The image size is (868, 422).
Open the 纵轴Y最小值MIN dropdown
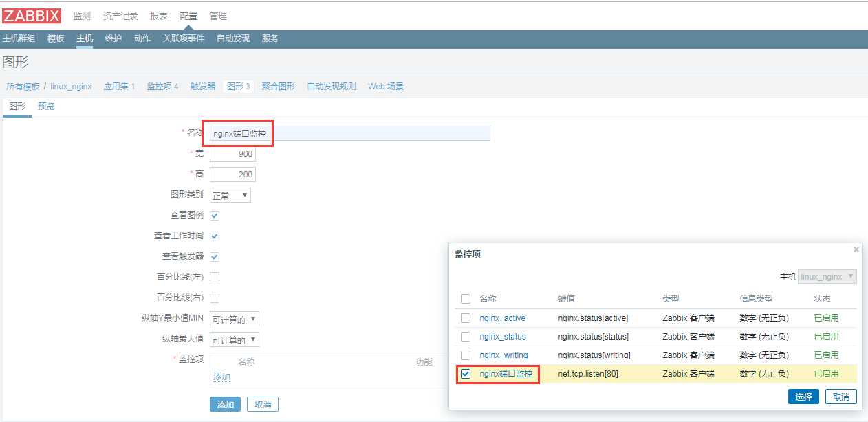235,319
